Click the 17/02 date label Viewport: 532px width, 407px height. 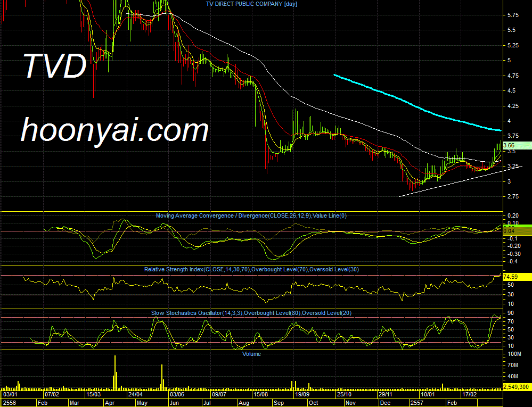pos(469,395)
